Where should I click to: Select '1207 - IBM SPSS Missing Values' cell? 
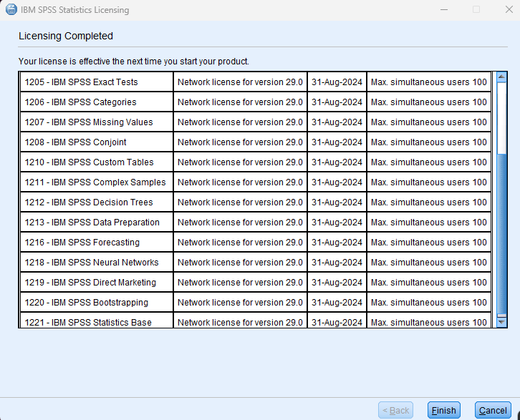click(97, 122)
